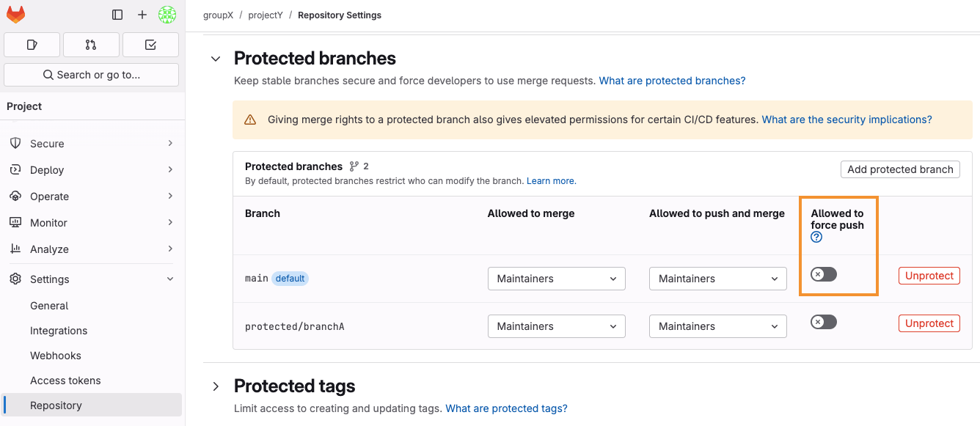Image resolution: width=980 pixels, height=426 pixels.
Task: Toggle the sidebar collapse icon
Action: [117, 15]
